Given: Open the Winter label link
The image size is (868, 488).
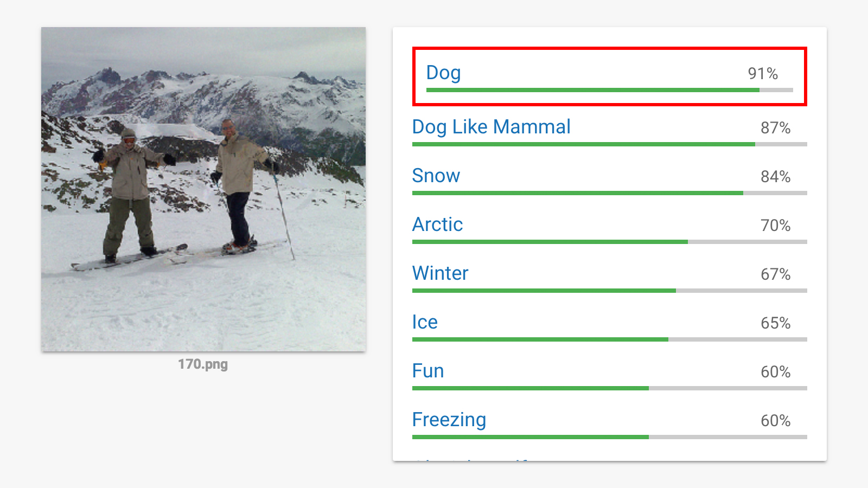Looking at the screenshot, I should pyautogui.click(x=440, y=273).
